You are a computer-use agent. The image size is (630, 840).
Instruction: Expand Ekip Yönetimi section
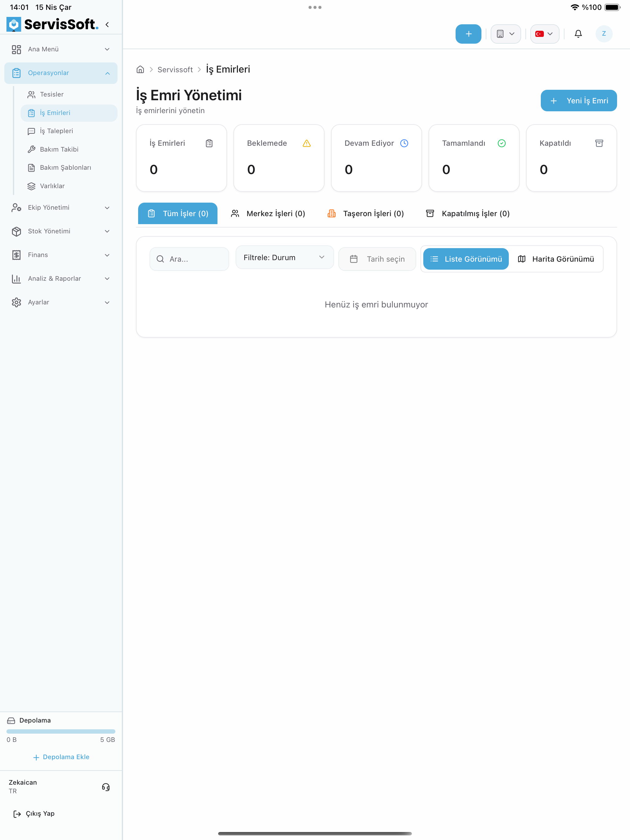click(x=61, y=208)
